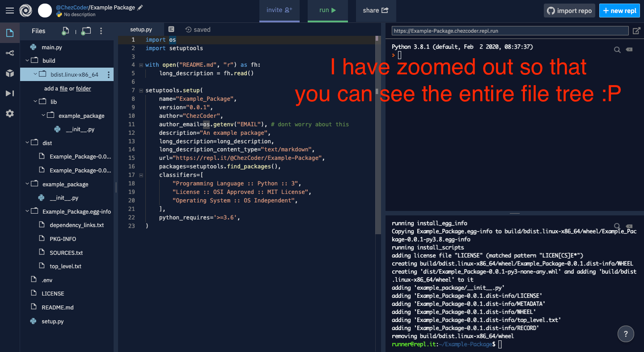Click the import repo button
The image size is (644, 352).
click(570, 11)
